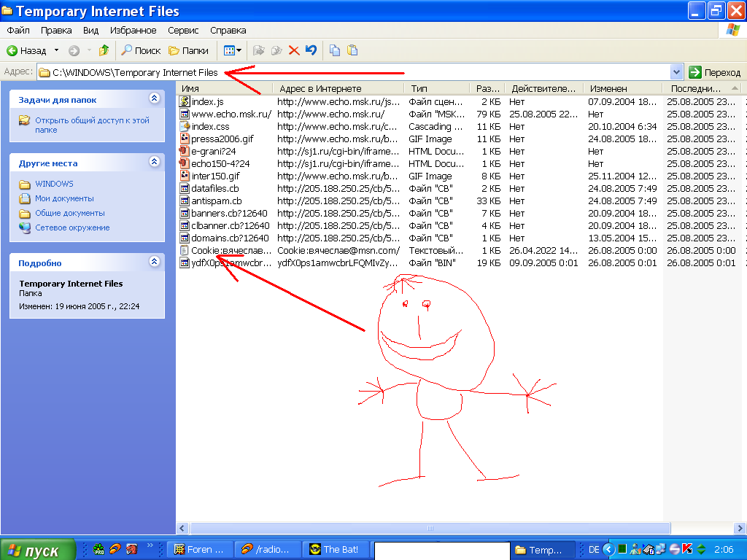This screenshot has width=747, height=560.
Task: Select the datafiles.cb file icon
Action: pyautogui.click(x=185, y=188)
